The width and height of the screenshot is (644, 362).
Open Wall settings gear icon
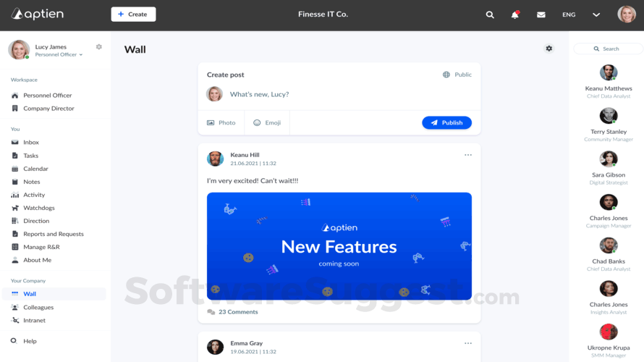549,49
